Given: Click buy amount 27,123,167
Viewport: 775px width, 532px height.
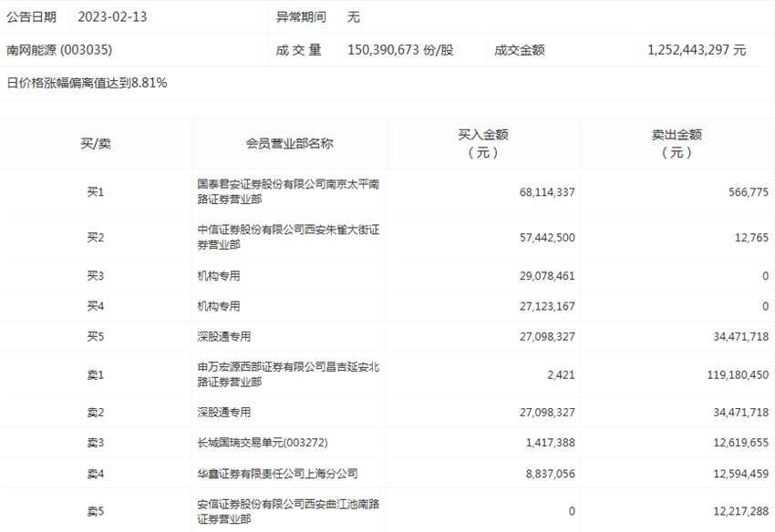Looking at the screenshot, I should click(x=547, y=307).
